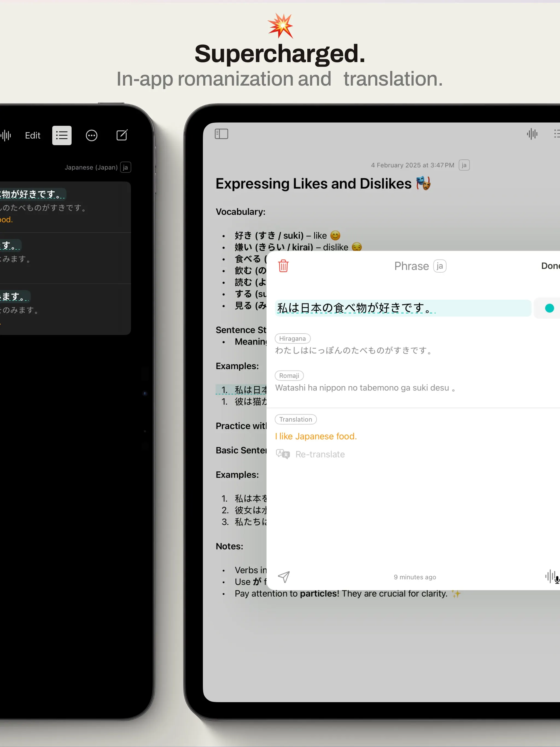The image size is (560, 747).
Task: Tap the Edit button on phone toolbar
Action: tap(33, 135)
